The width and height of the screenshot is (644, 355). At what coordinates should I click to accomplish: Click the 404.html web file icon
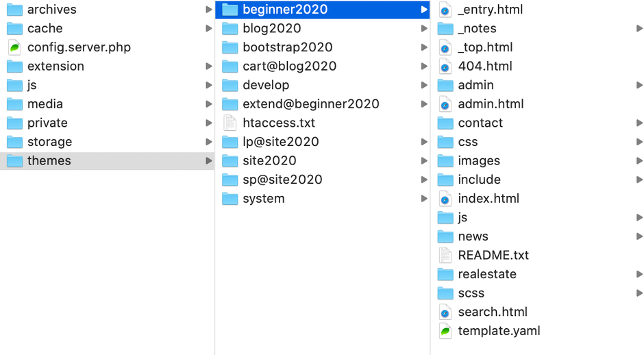[445, 66]
